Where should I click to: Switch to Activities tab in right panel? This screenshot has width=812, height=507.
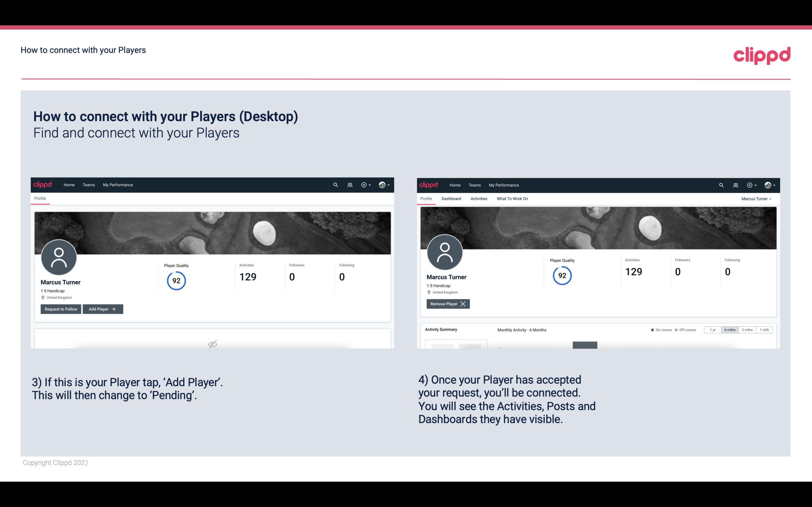(x=479, y=199)
